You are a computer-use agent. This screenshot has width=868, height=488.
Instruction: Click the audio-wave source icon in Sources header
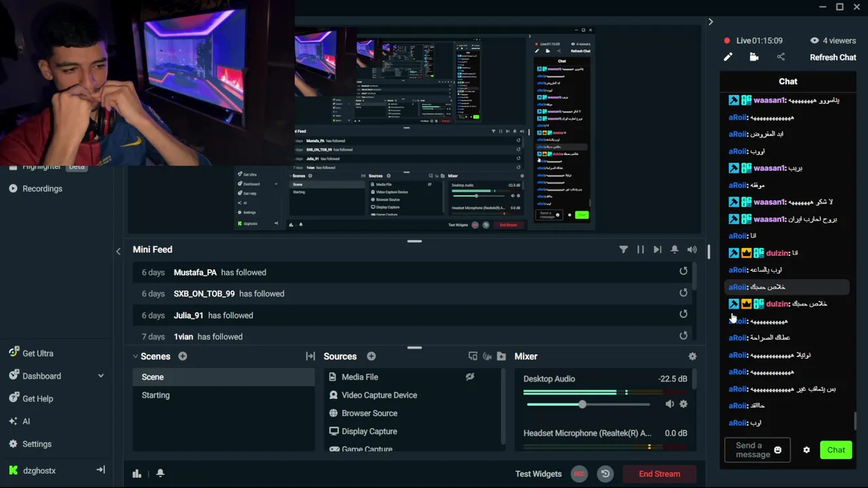[487, 357]
